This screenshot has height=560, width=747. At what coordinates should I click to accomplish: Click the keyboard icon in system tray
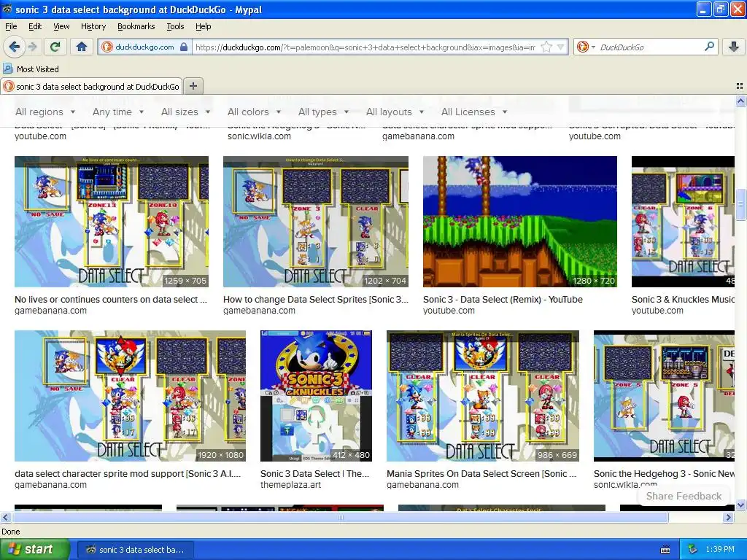point(665,550)
